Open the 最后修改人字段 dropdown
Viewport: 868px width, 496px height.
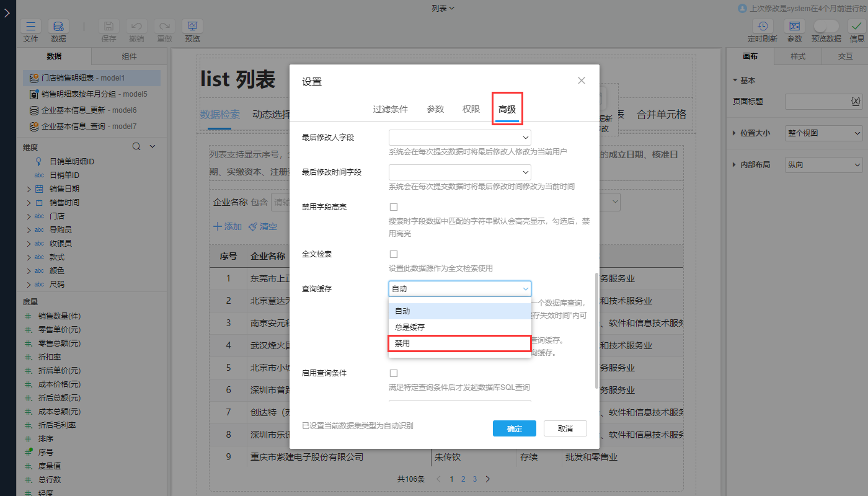pyautogui.click(x=459, y=137)
